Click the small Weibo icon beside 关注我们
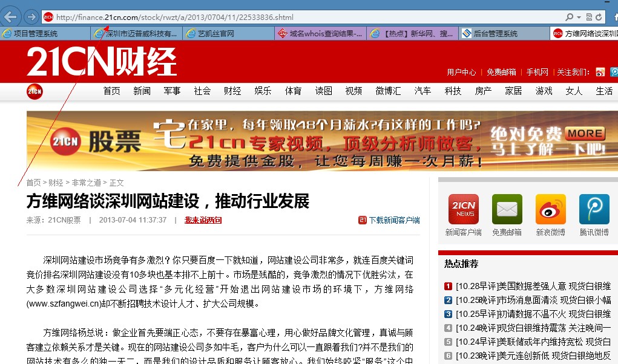The height and width of the screenshot is (364, 618). coord(600,72)
